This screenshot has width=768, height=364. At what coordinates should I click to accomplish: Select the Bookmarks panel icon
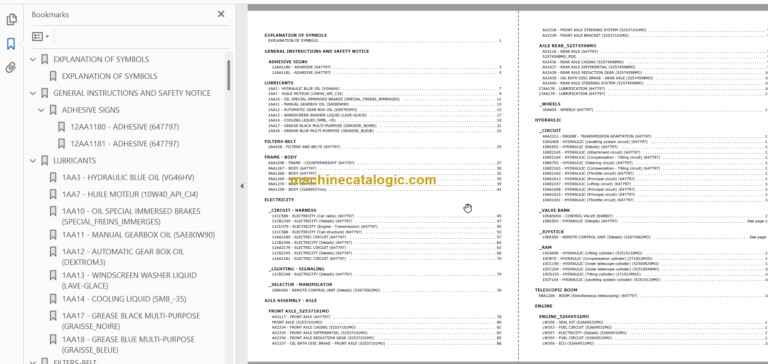11,44
